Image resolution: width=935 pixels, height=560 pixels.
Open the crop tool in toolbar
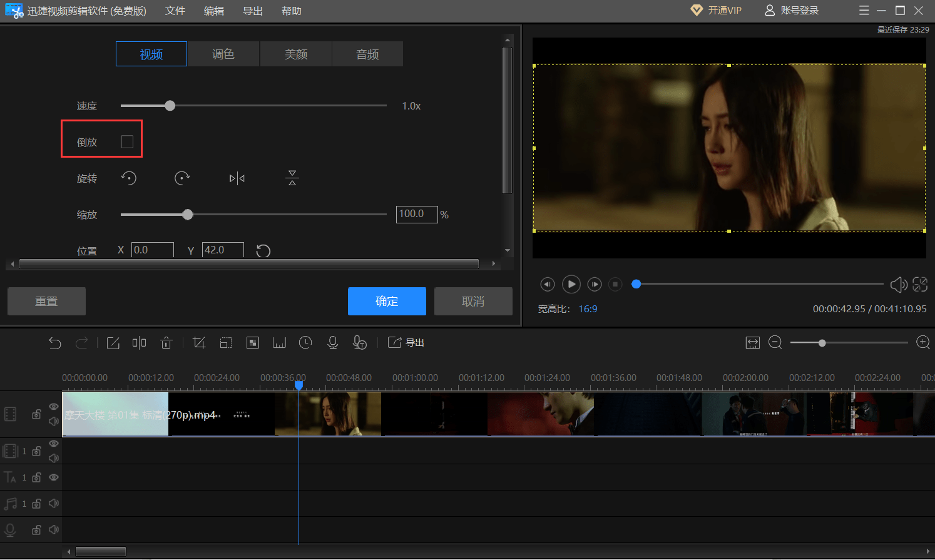pos(199,342)
